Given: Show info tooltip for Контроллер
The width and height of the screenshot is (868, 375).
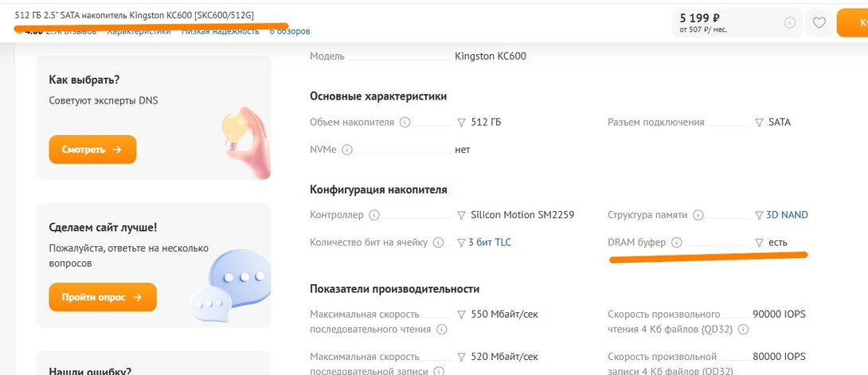Looking at the screenshot, I should [x=374, y=215].
